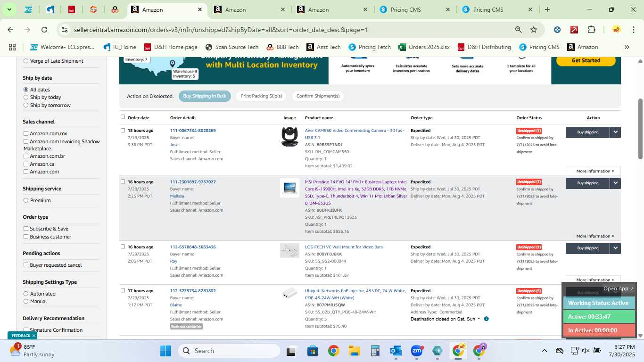Screen dimensions: 644x362
Task: Open the Orders 2025.xlsx bookmark
Action: [x=424, y=47]
